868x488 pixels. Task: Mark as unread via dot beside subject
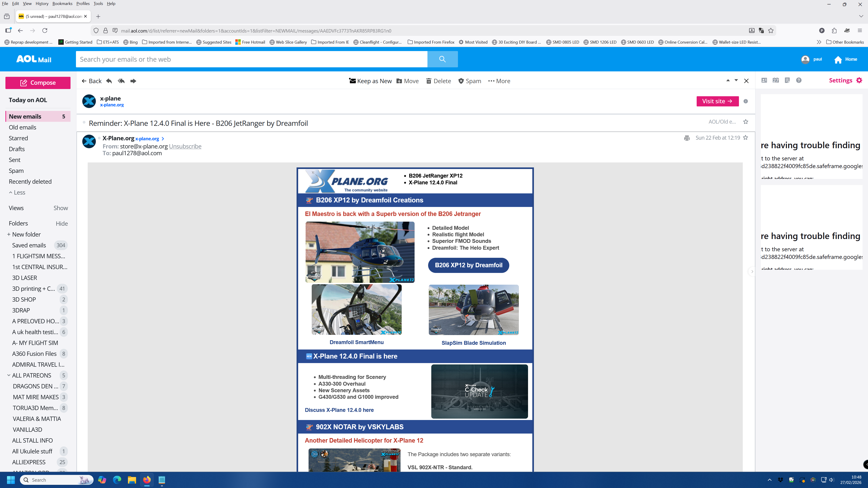click(84, 123)
